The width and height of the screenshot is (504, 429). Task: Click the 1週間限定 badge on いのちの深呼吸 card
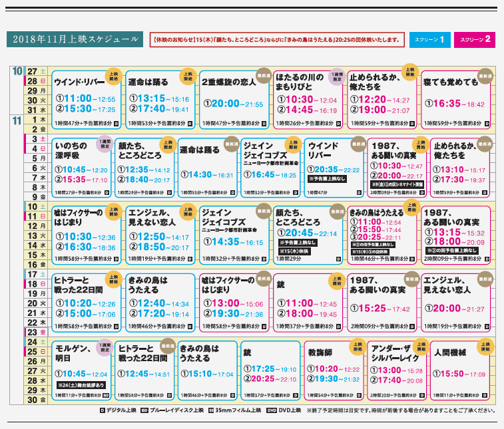pyautogui.click(x=105, y=144)
